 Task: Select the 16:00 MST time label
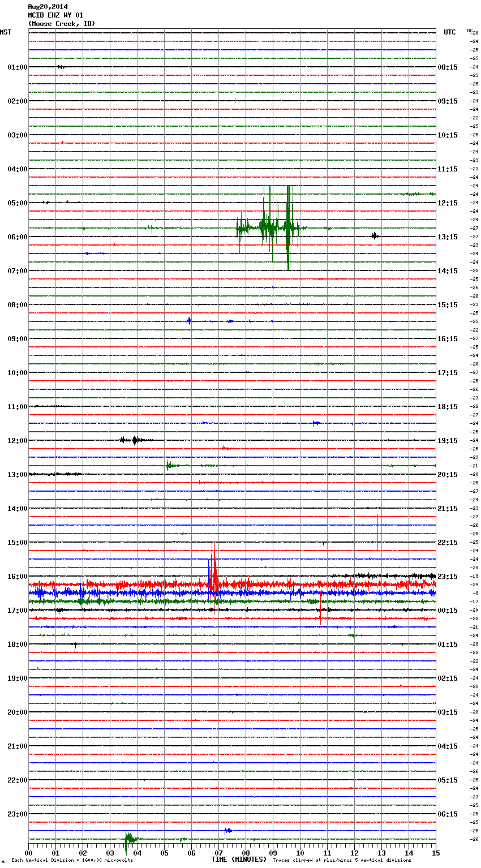point(18,577)
